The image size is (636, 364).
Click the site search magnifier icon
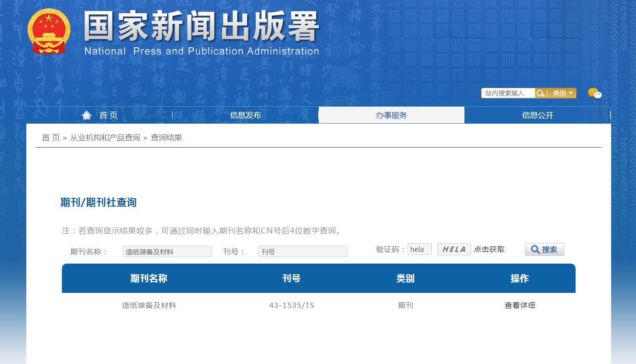click(540, 93)
